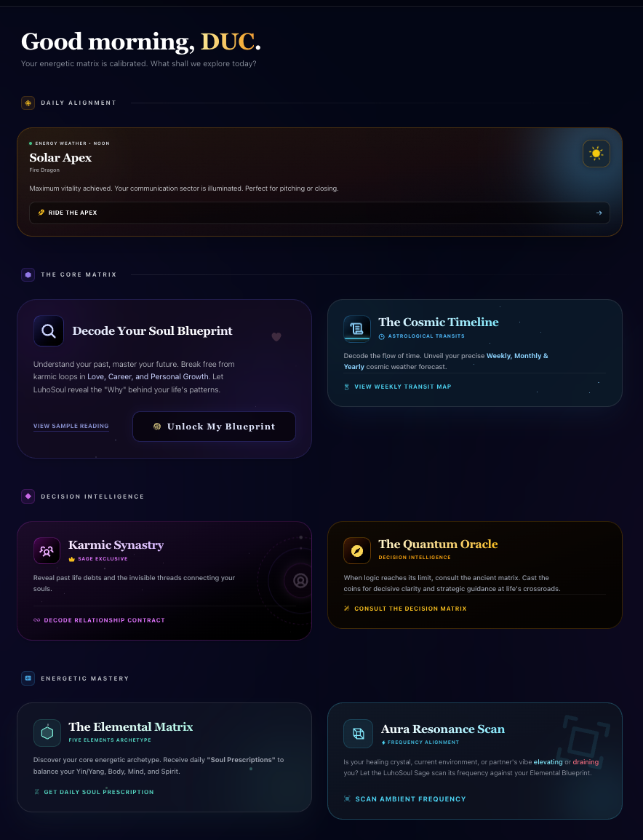Click the heart icon on Soul Blueprint card

[276, 337]
